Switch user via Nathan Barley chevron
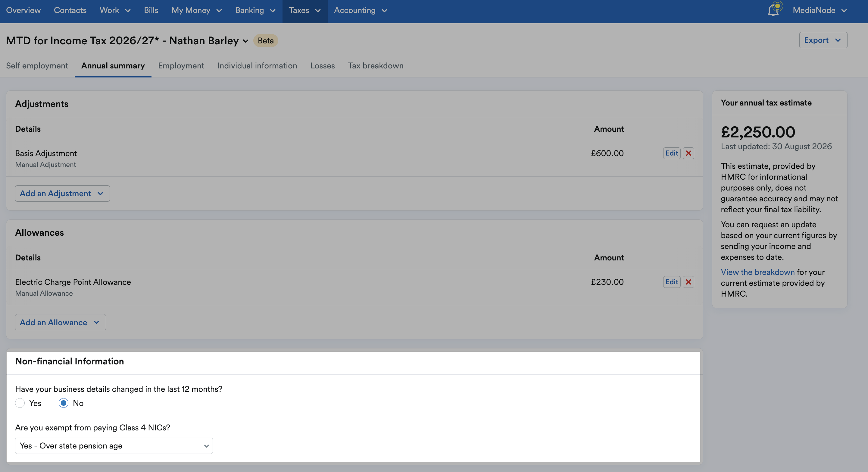The height and width of the screenshot is (472, 868). (246, 41)
